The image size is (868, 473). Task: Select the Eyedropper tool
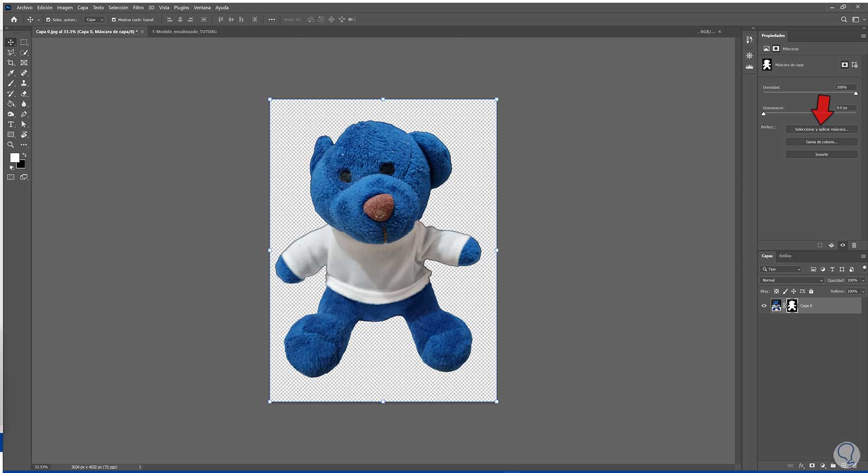[10, 73]
